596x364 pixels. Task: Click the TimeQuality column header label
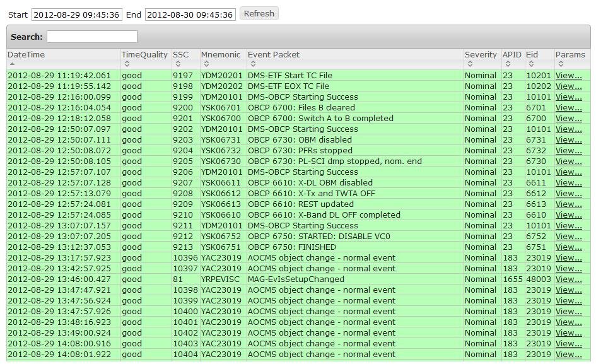tap(144, 54)
